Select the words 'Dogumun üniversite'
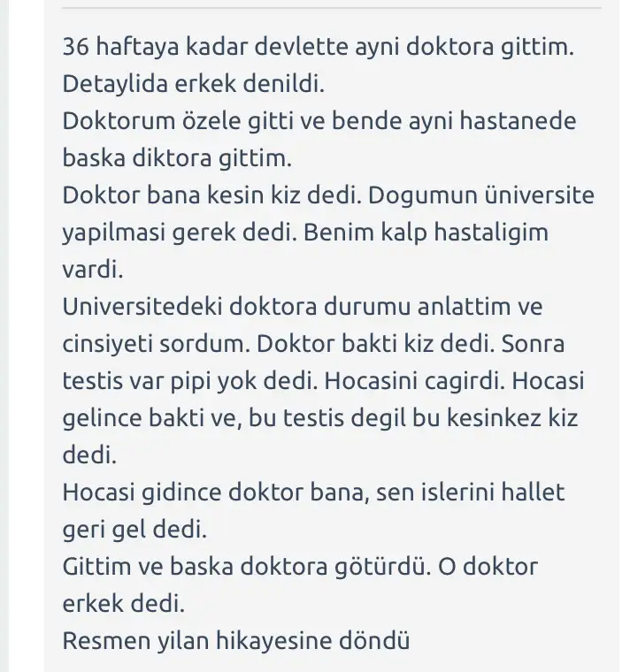 pos(481,195)
